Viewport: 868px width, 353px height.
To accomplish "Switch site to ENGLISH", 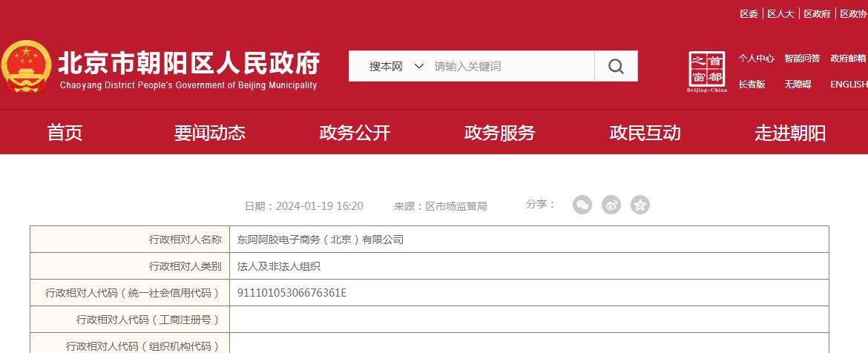I will (849, 84).
